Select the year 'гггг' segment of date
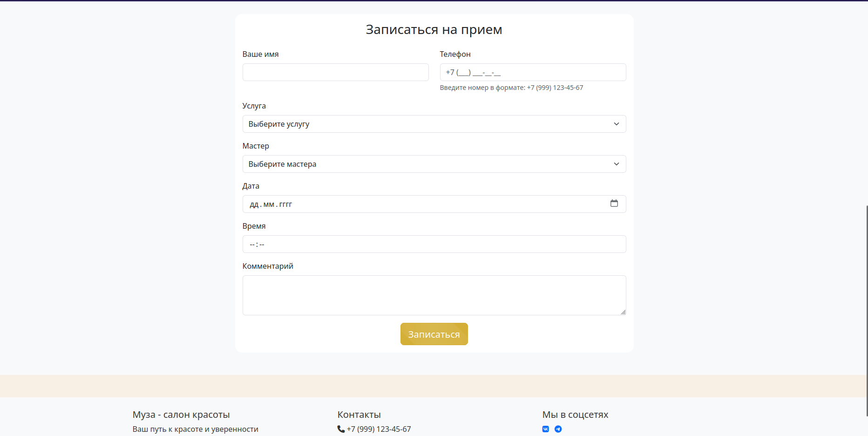This screenshot has width=868, height=436. pos(285,204)
